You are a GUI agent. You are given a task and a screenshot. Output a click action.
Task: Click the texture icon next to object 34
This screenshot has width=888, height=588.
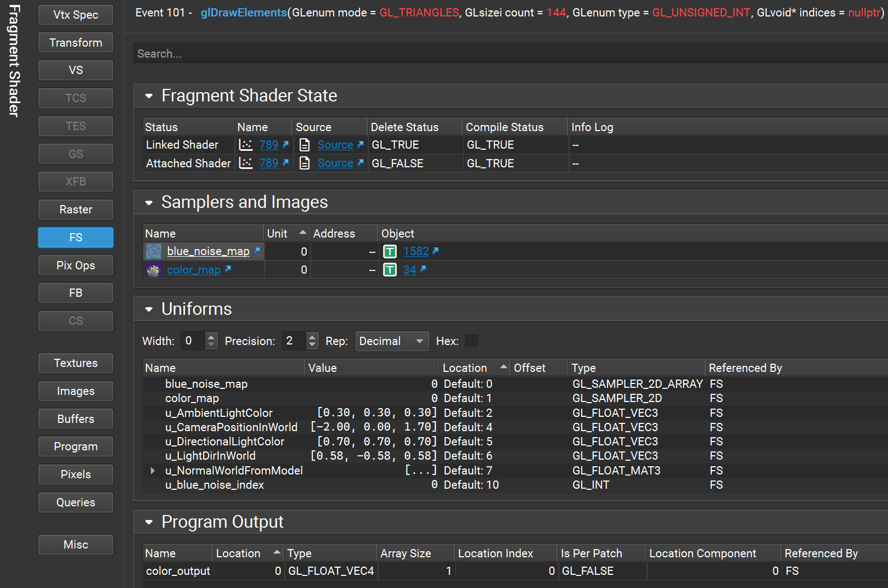(390, 270)
